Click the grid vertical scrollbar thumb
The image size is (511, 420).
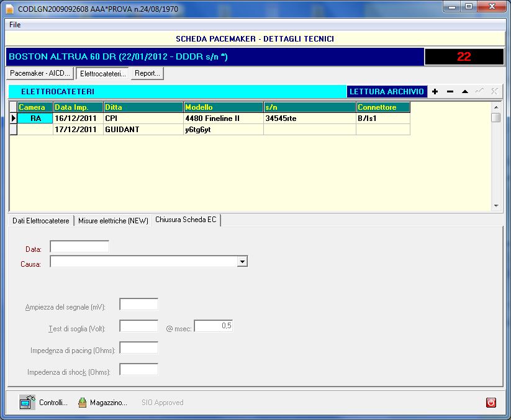click(x=496, y=117)
